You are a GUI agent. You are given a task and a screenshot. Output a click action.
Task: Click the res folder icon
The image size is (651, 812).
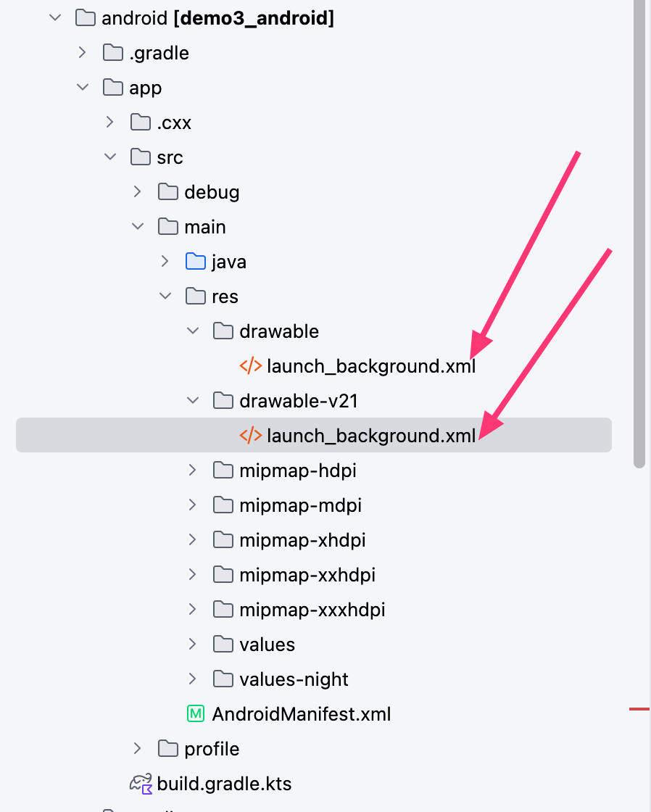(x=195, y=297)
